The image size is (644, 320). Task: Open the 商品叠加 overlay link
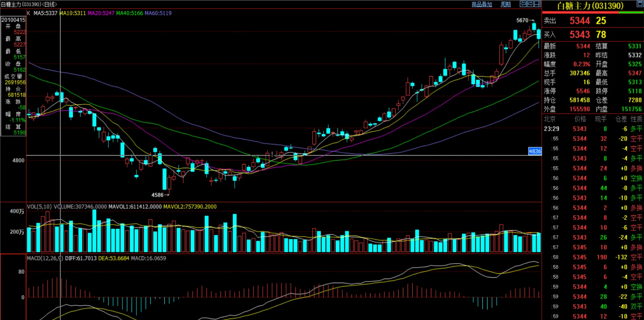click(482, 4)
